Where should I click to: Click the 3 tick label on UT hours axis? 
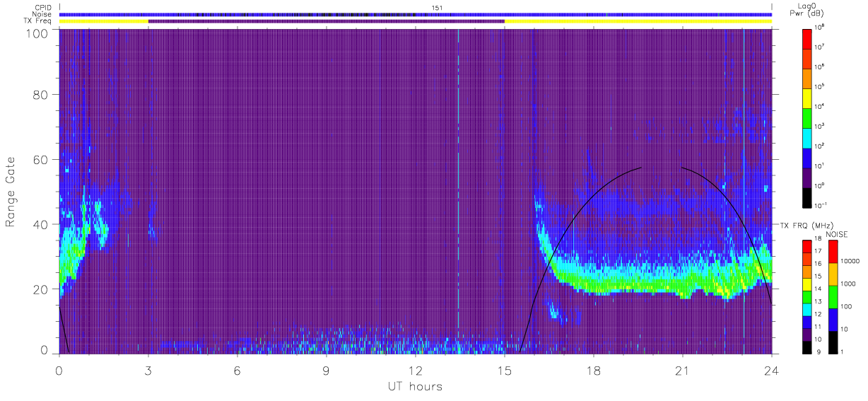pos(148,371)
